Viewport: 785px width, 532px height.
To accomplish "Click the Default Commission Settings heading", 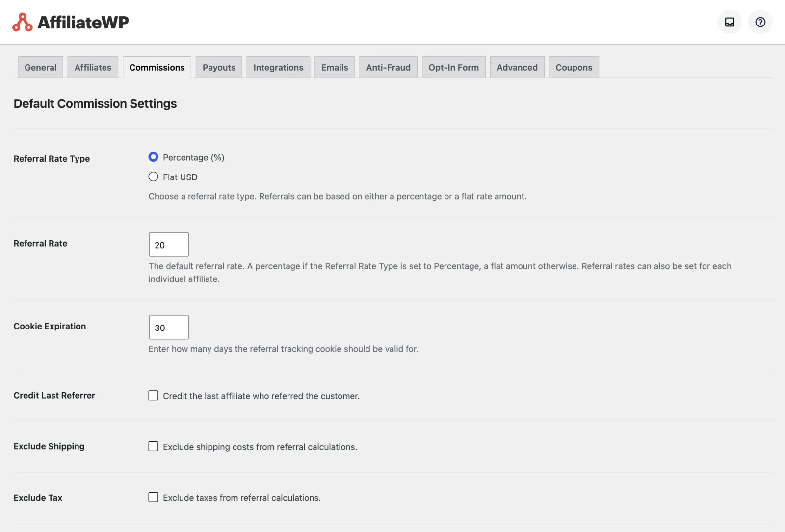I will point(95,104).
